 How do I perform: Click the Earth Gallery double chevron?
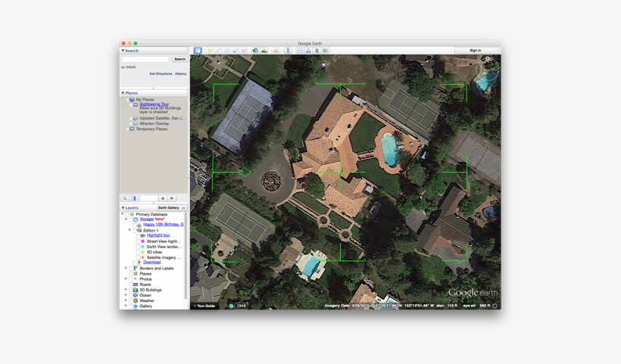(x=183, y=207)
